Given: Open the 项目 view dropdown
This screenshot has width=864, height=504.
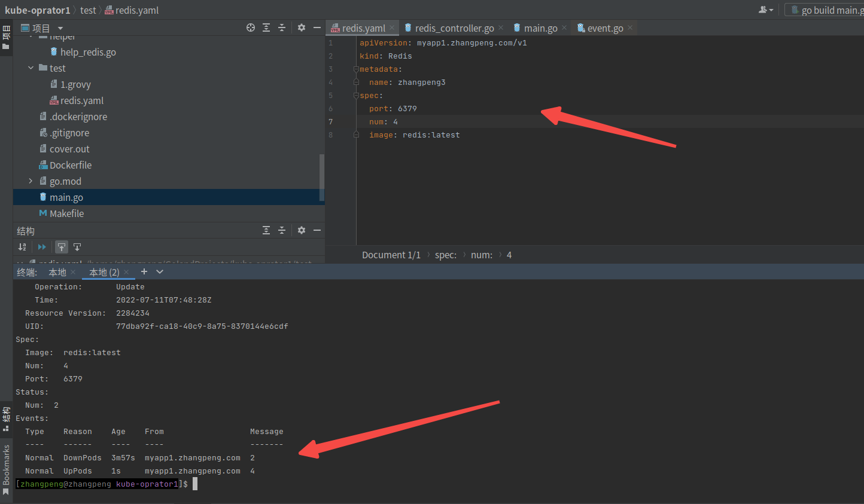Looking at the screenshot, I should coord(60,28).
